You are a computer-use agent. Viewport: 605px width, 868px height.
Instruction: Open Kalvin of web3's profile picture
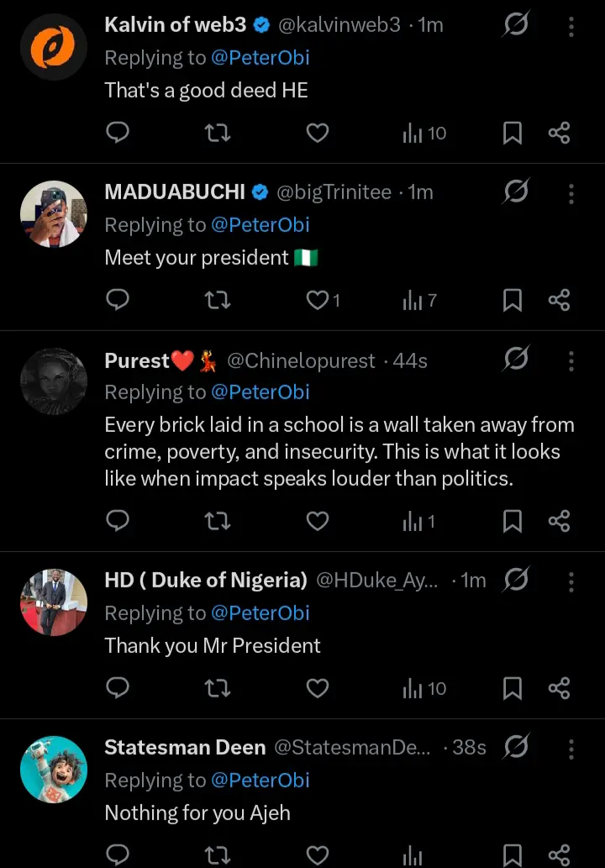tap(54, 48)
